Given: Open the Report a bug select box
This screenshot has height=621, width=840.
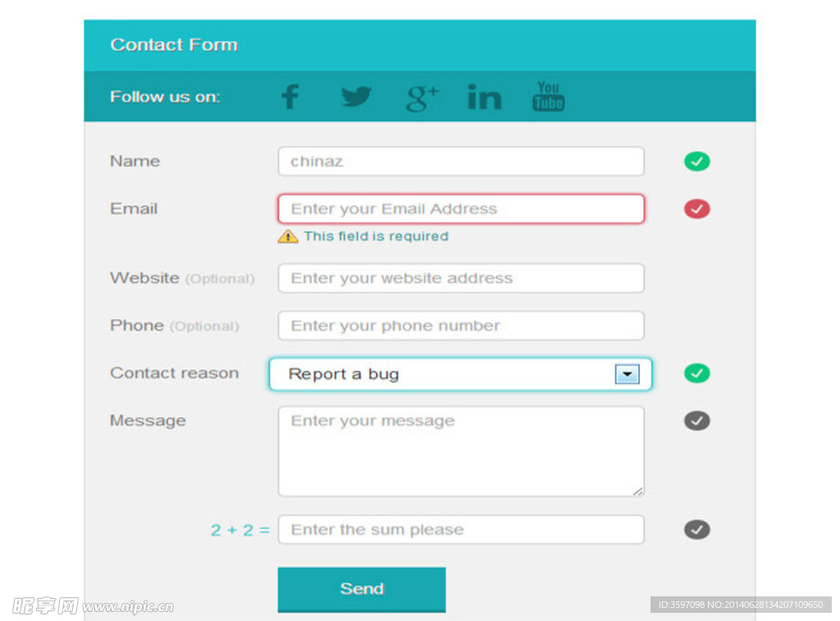Looking at the screenshot, I should (460, 374).
